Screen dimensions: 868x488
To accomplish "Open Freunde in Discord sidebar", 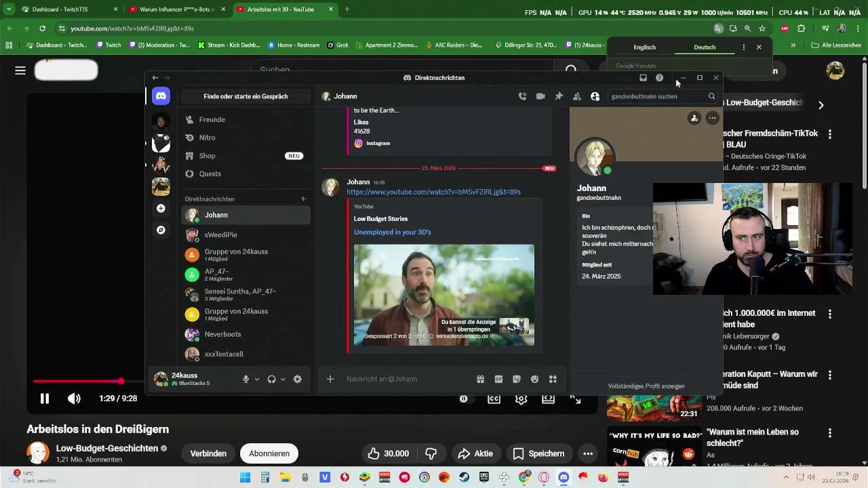I will [245, 119].
